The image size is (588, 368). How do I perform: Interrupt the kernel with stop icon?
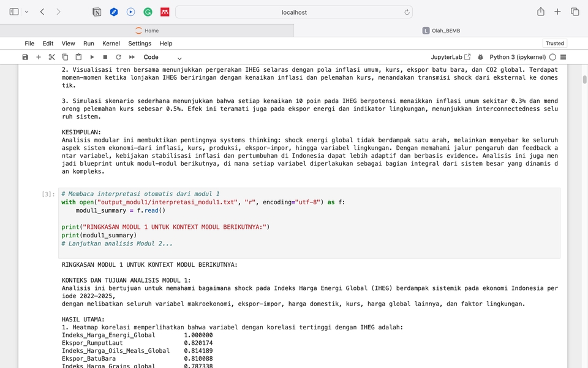pyautogui.click(x=105, y=57)
